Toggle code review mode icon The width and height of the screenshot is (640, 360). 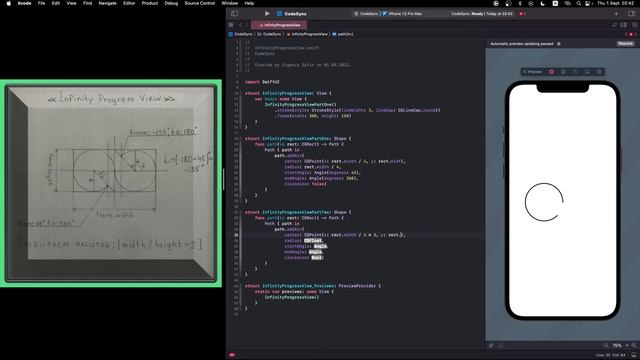tap(614, 25)
